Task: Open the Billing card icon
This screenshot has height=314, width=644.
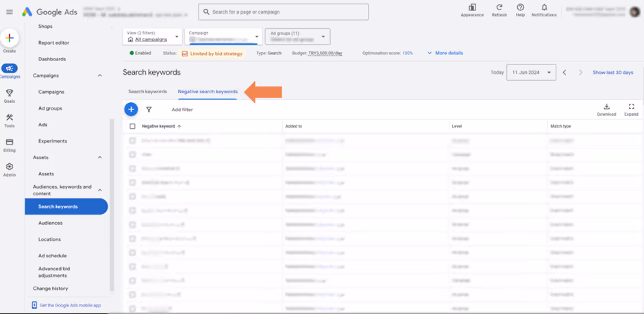Action: click(x=10, y=142)
